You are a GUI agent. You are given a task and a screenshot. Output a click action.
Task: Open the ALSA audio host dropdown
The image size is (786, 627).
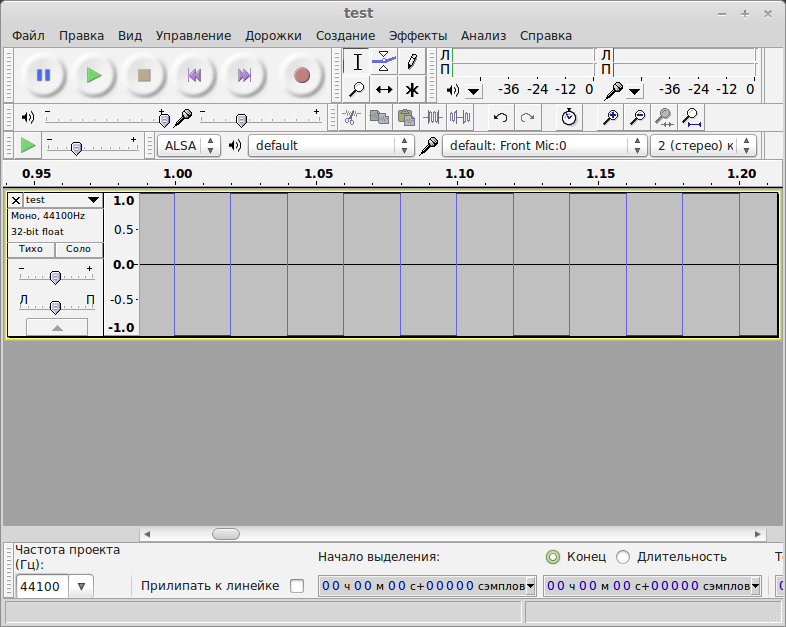click(188, 146)
